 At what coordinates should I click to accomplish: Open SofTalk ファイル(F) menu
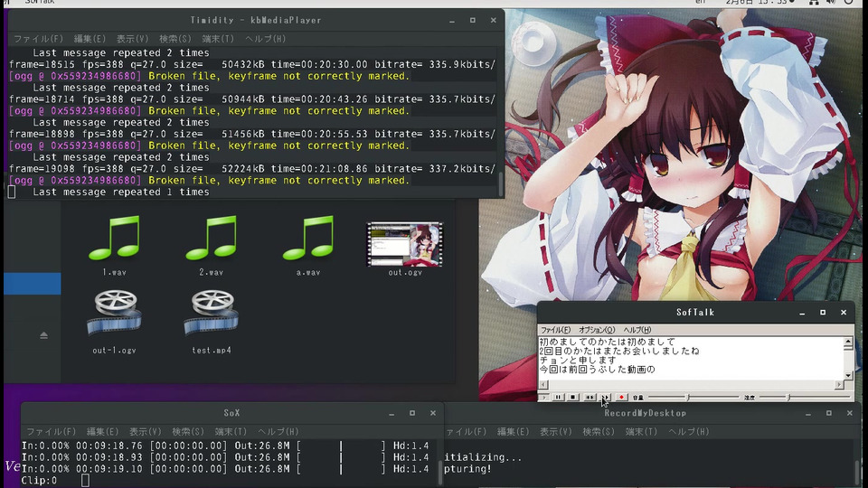click(555, 330)
